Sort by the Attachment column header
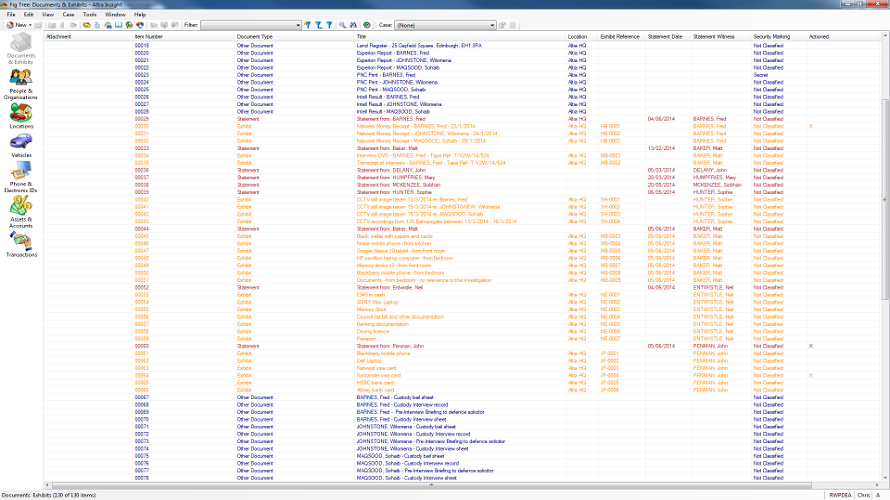This screenshot has width=890, height=500. pos(89,36)
